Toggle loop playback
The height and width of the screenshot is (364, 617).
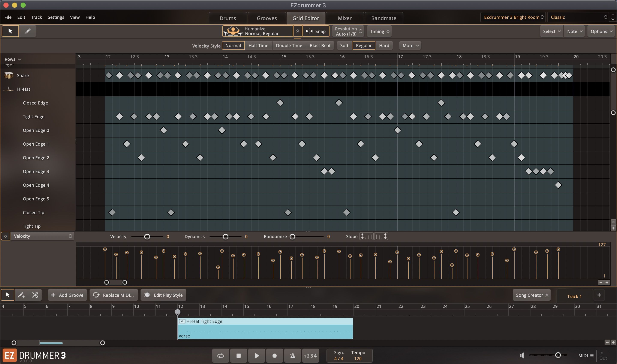pos(221,355)
